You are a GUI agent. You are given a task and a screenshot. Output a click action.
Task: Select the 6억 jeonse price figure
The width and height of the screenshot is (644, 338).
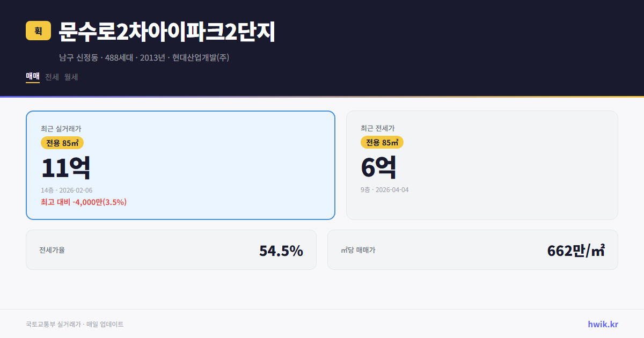[378, 167]
